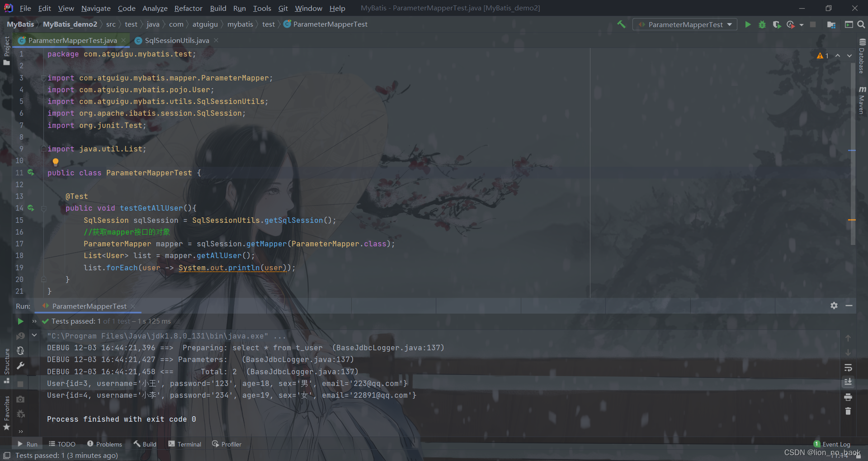Click the yellow intention light bulb
This screenshot has width=868, height=461.
[56, 162]
